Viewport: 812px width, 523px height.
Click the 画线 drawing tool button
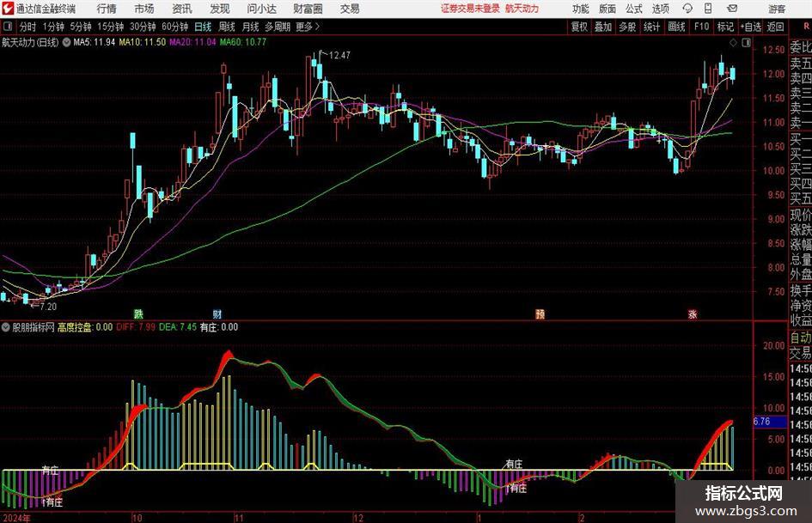click(676, 27)
